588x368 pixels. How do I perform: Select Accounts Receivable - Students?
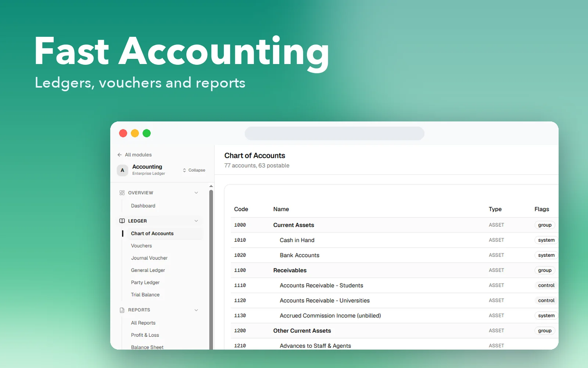[x=394, y=286]
